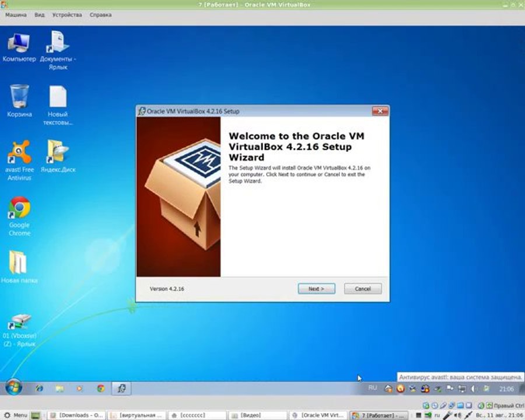Cancel the VirtualBox setup wizard
This screenshot has width=525, height=420.
tap(363, 289)
